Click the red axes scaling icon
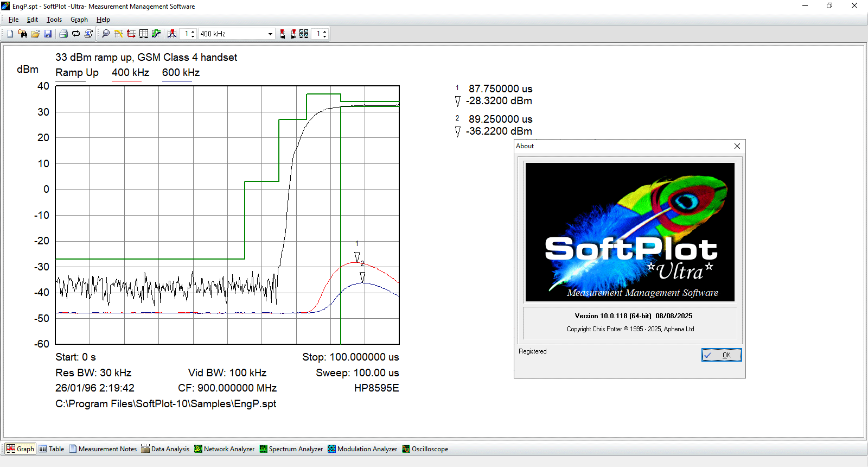 [x=131, y=34]
